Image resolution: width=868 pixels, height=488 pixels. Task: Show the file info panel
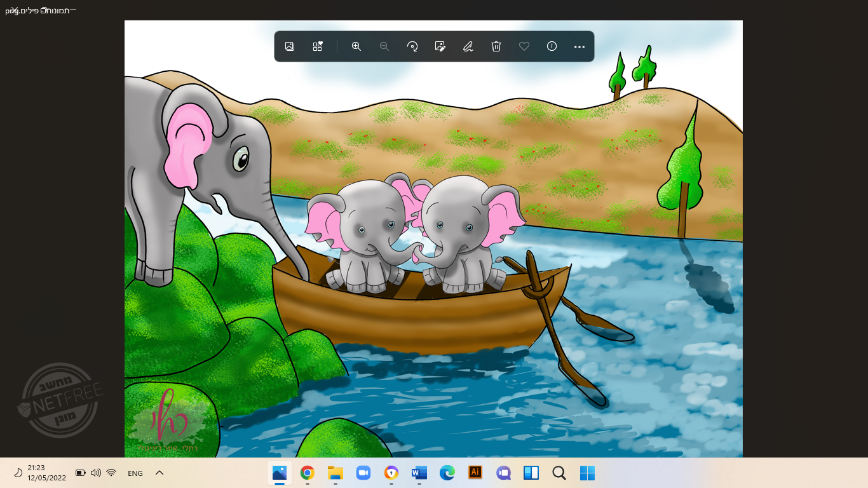[x=552, y=46]
